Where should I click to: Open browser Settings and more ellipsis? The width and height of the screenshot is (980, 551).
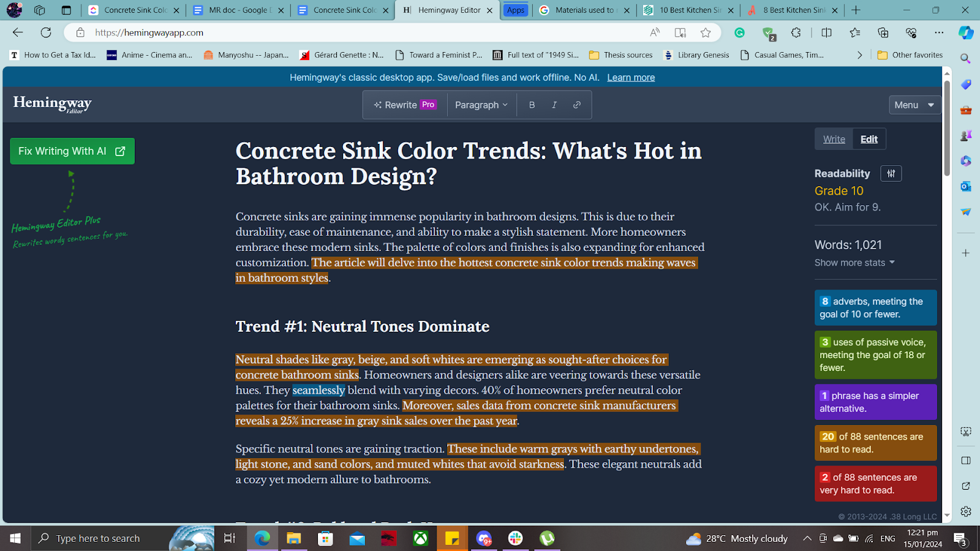point(939,32)
